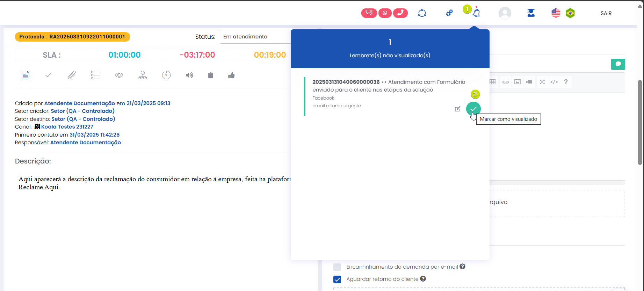
Task: Open the graduation cap training icon
Action: [x=531, y=13]
